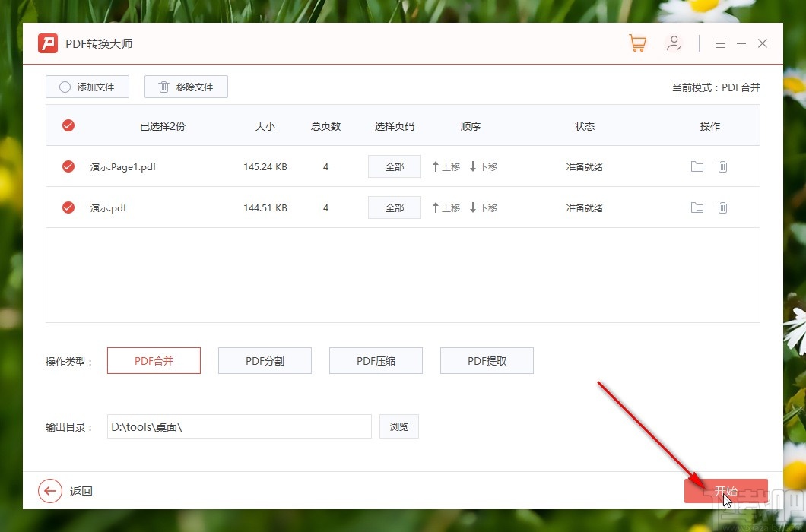806x532 pixels.
Task: Open the shopping cart icon
Action: point(637,43)
